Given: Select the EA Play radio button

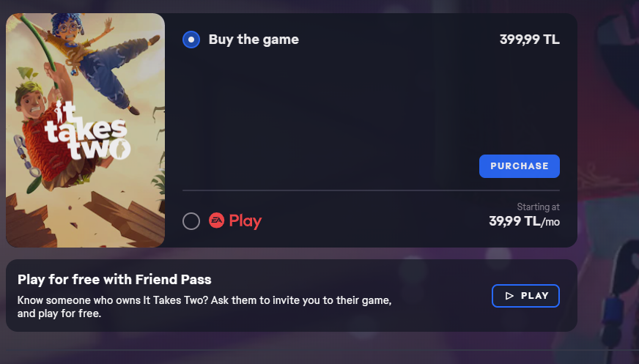Looking at the screenshot, I should 191,221.
